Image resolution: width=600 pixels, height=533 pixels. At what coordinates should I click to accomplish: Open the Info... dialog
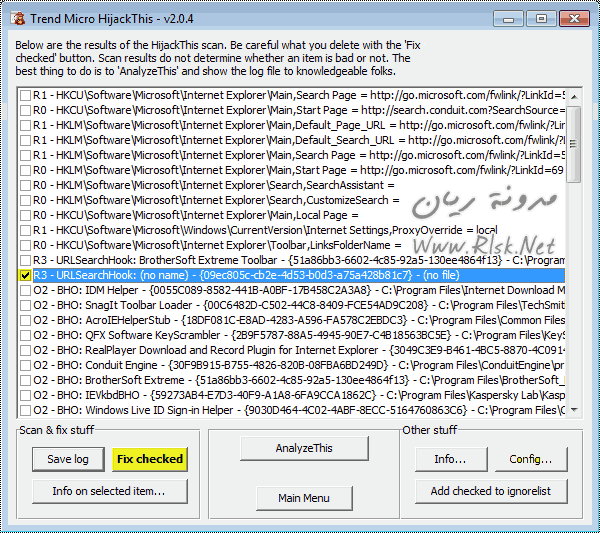coord(451,459)
